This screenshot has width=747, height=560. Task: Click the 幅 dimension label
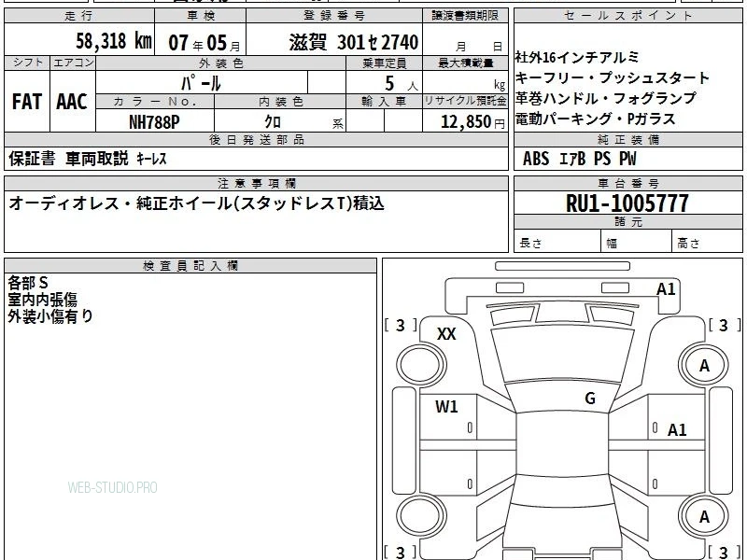point(612,244)
